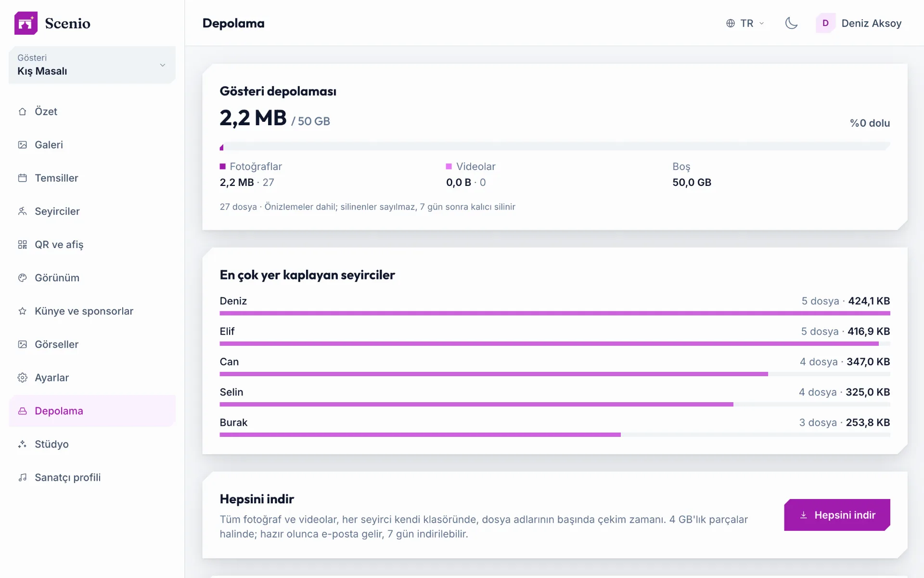The image size is (924, 578).
Task: Navigate to Seyirciler page
Action: 92,211
